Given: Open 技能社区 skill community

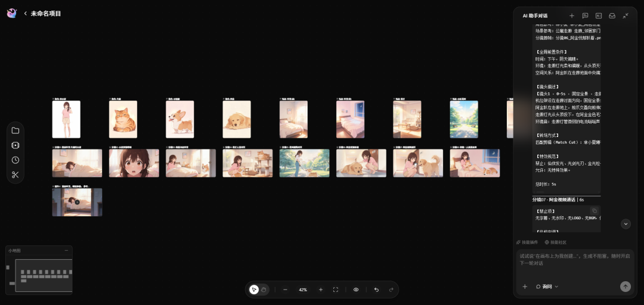Looking at the screenshot, I should click(x=556, y=242).
